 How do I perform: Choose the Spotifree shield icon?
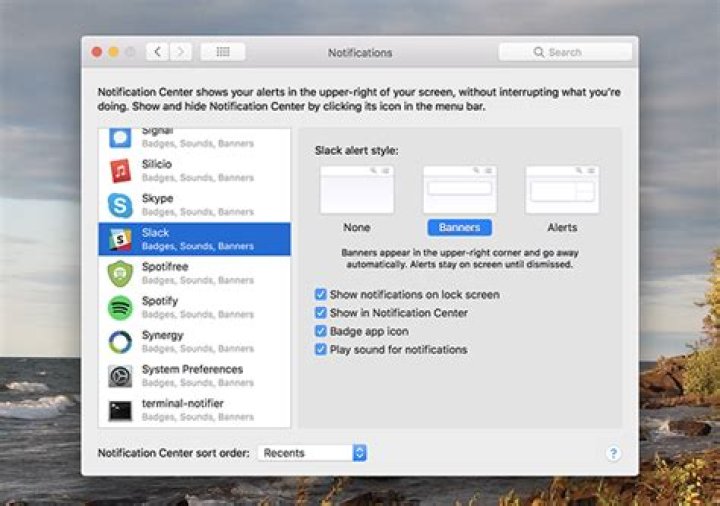(120, 273)
